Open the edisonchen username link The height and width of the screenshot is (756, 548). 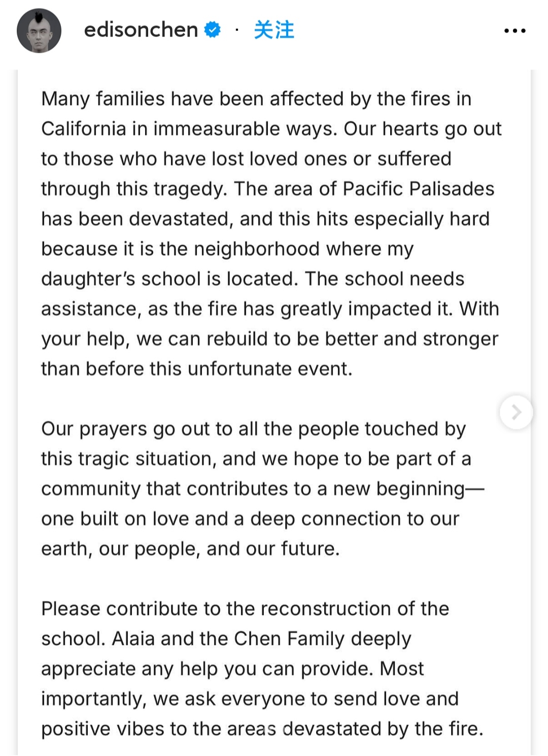point(141,30)
